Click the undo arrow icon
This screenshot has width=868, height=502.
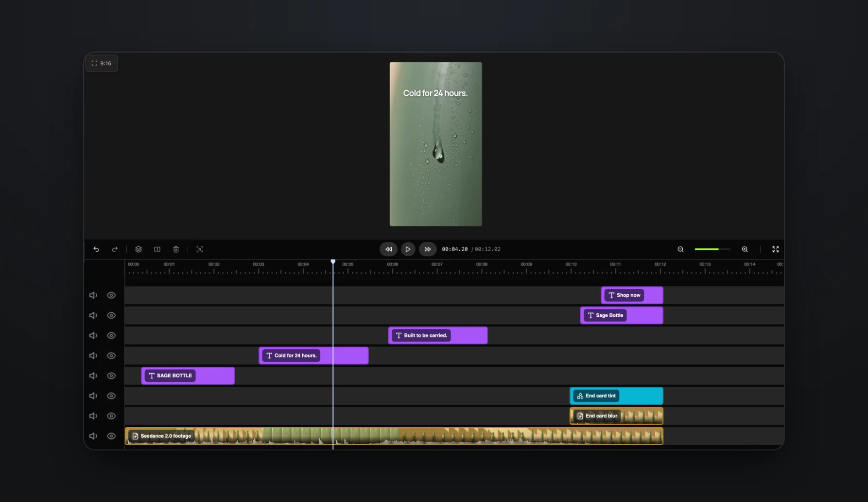click(96, 249)
